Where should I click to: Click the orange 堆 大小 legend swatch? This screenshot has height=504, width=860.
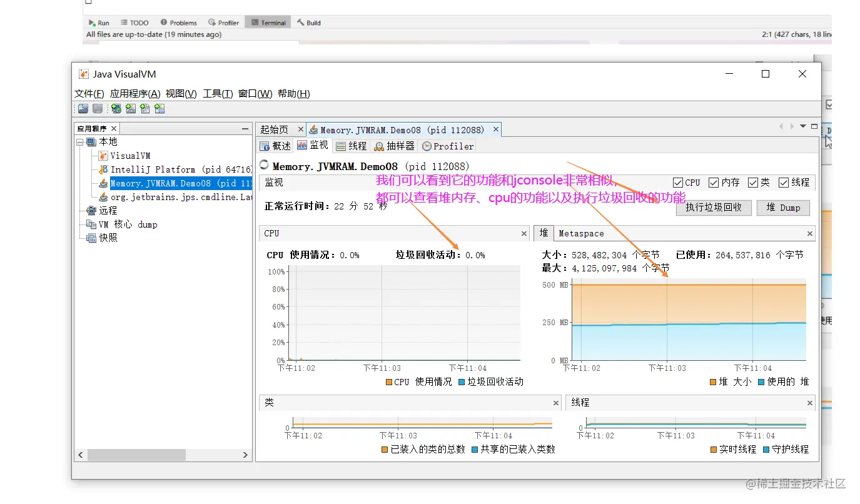point(713,382)
